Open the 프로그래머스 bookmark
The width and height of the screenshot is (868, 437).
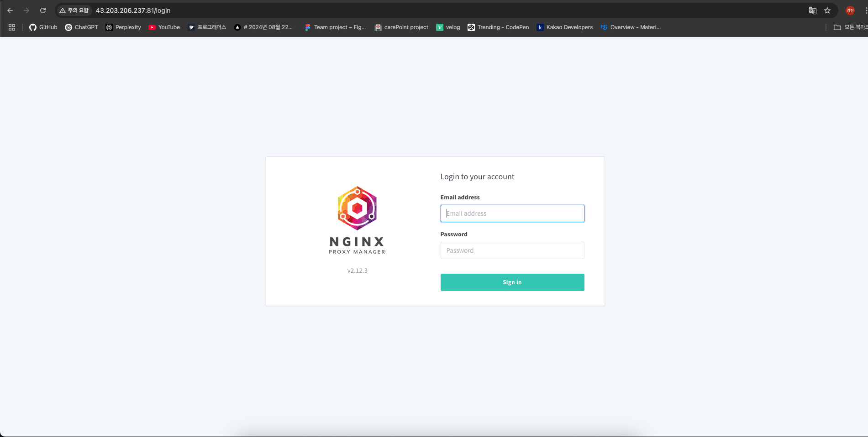pos(207,27)
